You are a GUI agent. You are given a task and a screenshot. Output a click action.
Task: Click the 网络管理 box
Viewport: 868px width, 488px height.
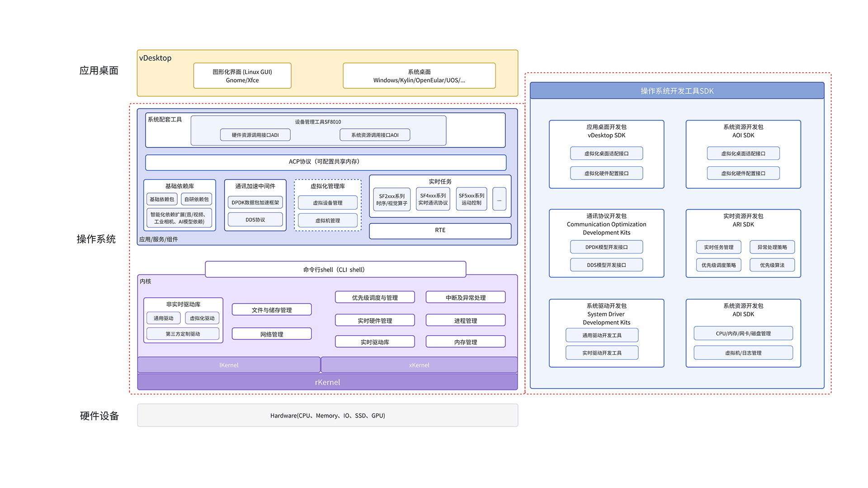(x=272, y=334)
